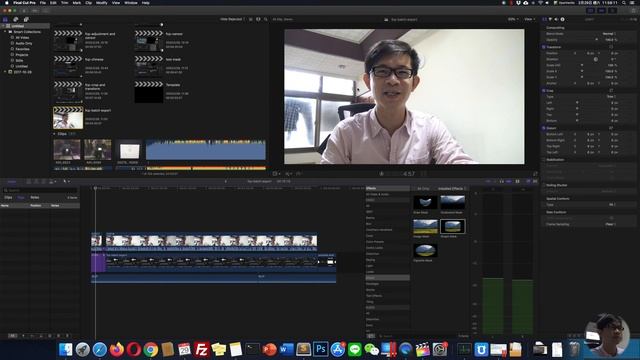This screenshot has height=360, width=640.
Task: Open Finder from the Dock
Action: [65, 349]
